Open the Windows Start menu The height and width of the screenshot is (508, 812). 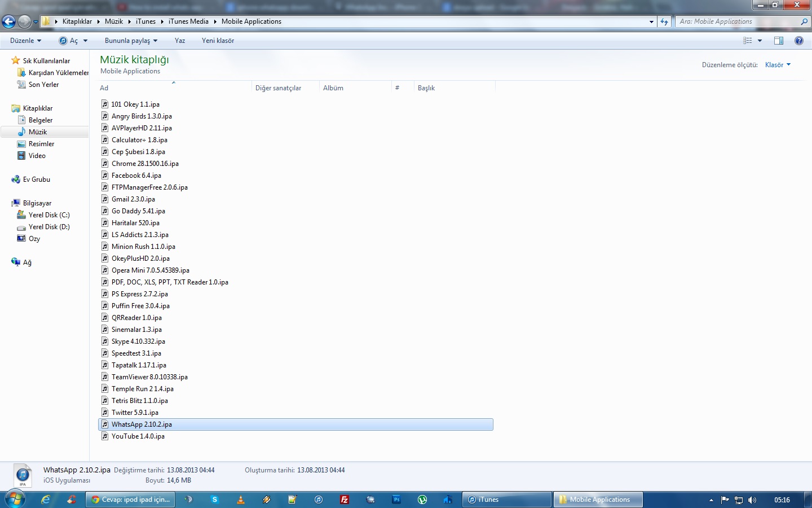15,500
